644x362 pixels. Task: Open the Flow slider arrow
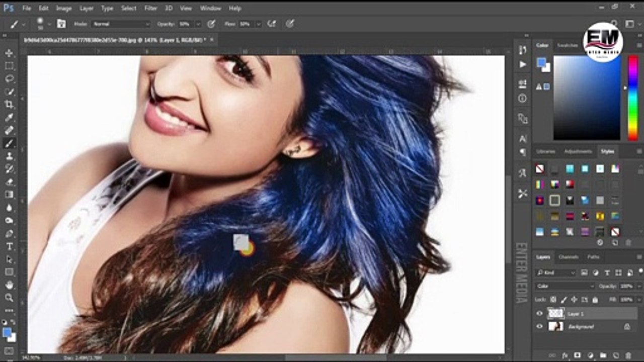[258, 24]
